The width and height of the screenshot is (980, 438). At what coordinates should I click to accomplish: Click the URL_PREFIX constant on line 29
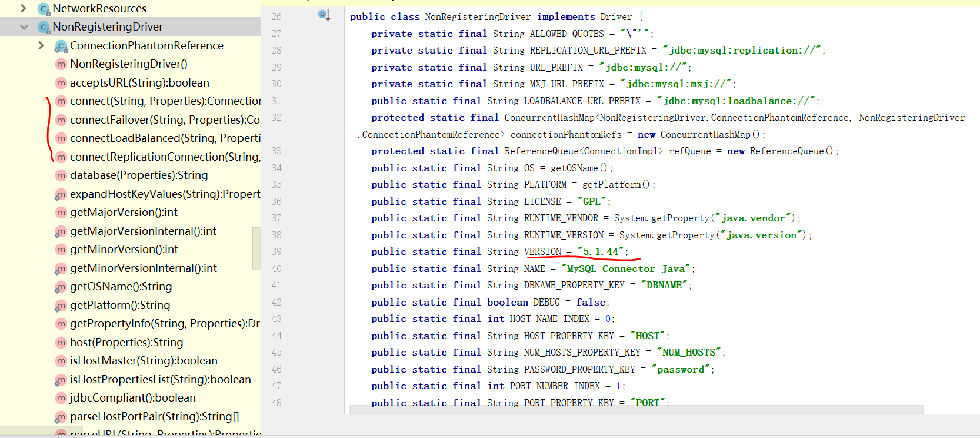pyautogui.click(x=556, y=67)
